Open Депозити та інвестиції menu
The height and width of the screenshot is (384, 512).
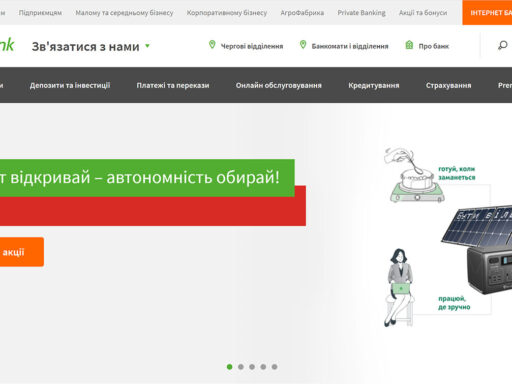tap(70, 85)
